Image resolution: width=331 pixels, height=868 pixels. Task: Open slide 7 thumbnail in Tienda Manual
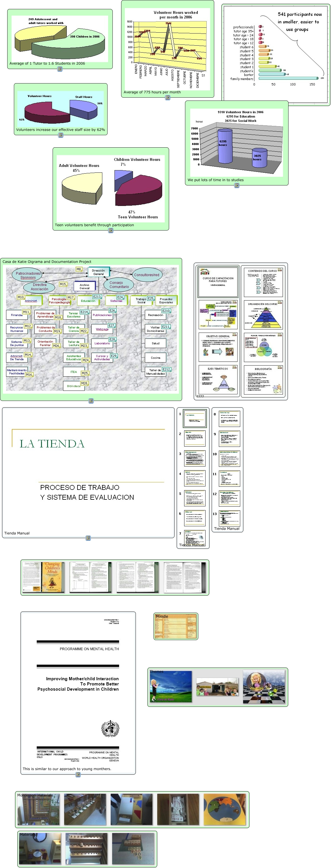(x=195, y=537)
